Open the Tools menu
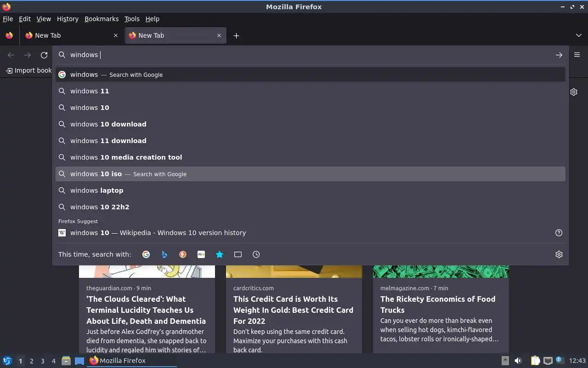Screen dimensions: 588x368 click(132, 19)
